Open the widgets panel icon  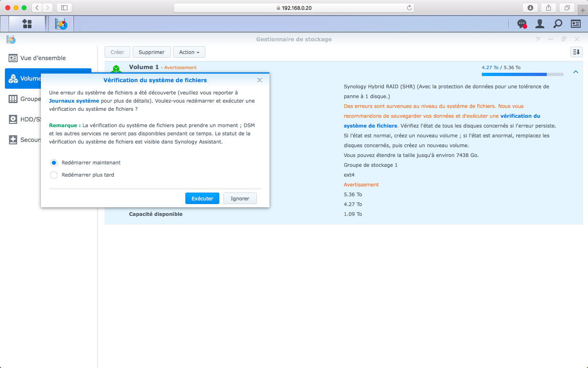click(x=576, y=24)
